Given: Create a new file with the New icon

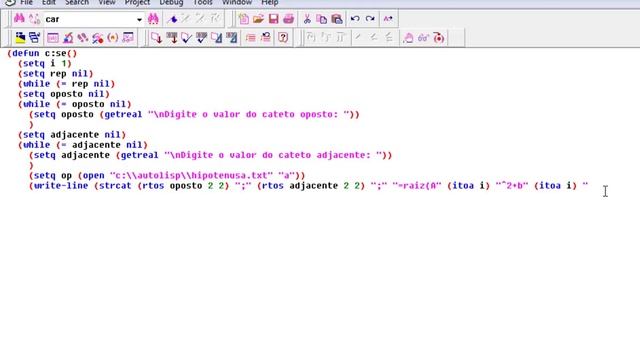Looking at the screenshot, I should [x=244, y=19].
